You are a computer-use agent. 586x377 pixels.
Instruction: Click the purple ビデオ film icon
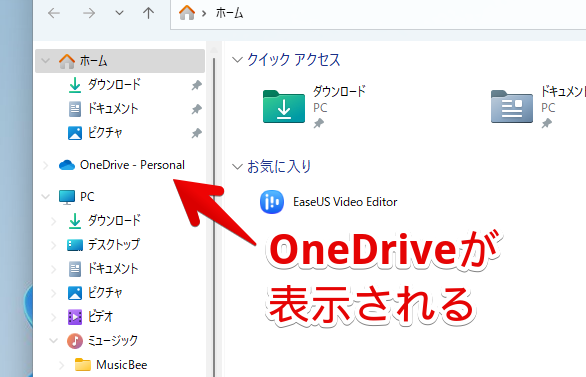pos(75,317)
